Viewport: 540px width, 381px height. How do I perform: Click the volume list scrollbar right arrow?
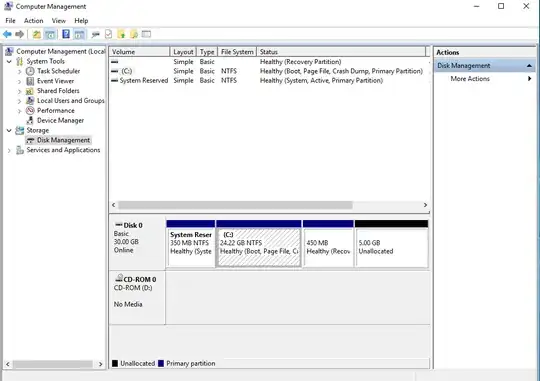(425, 205)
